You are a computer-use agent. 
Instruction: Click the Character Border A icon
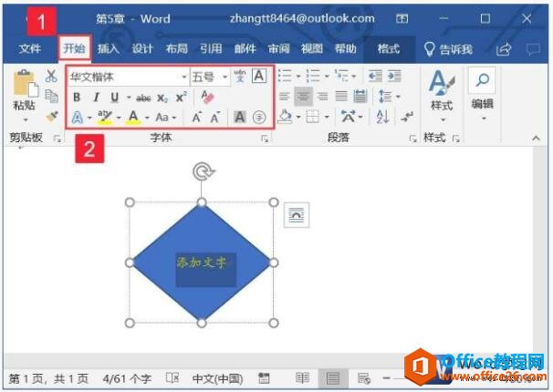point(258,76)
